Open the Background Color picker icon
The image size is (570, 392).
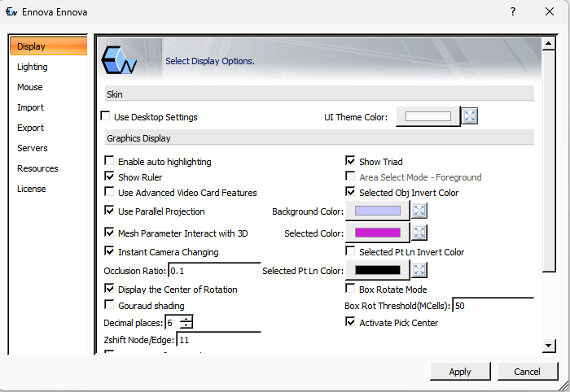[419, 211]
